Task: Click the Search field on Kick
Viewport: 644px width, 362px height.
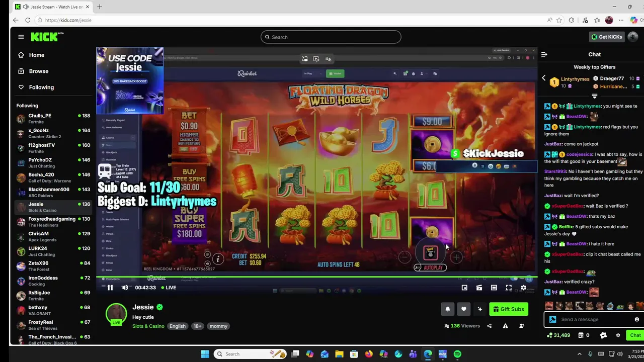Action: click(x=331, y=37)
